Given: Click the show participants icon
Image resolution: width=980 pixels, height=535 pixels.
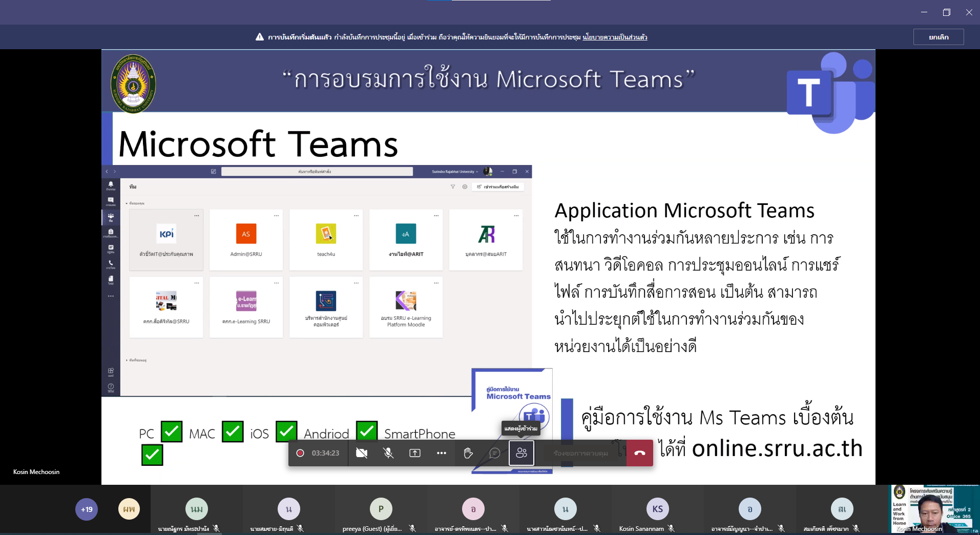Looking at the screenshot, I should click(522, 453).
